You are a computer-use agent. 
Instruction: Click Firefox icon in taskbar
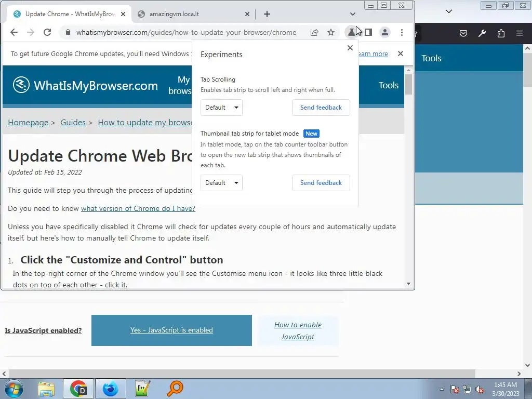111,389
